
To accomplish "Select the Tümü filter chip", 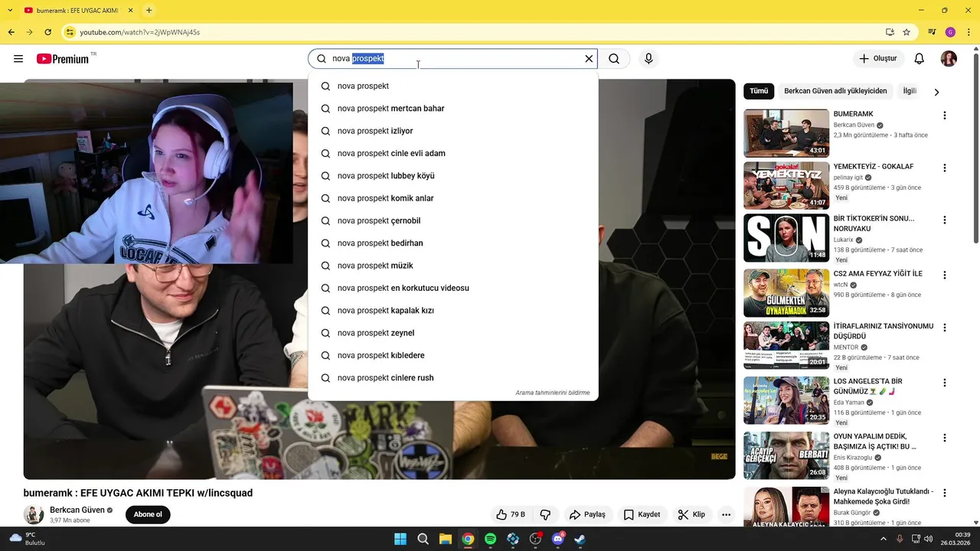I will [759, 91].
